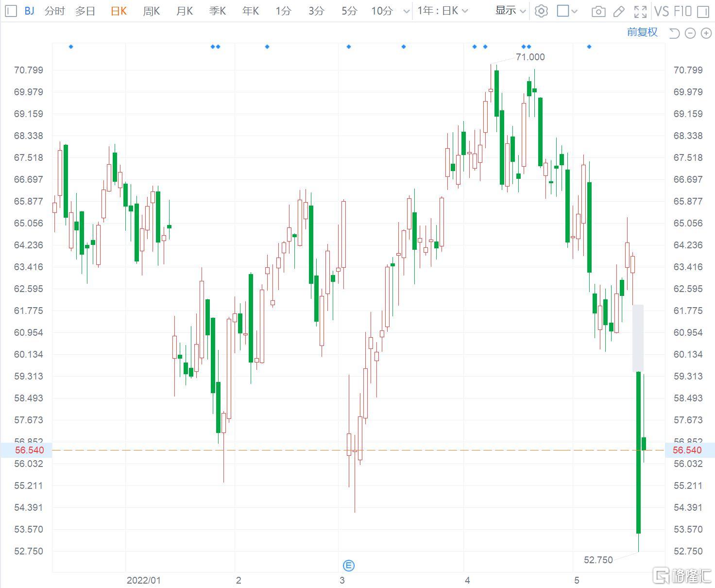Zoom out chart with minus icon
The image size is (715, 588).
[690, 33]
